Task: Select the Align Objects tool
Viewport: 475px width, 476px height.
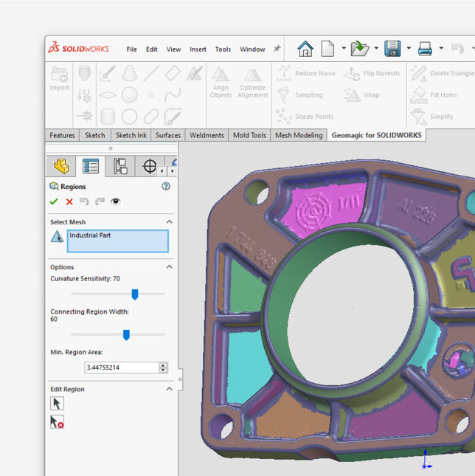Action: 221,82
